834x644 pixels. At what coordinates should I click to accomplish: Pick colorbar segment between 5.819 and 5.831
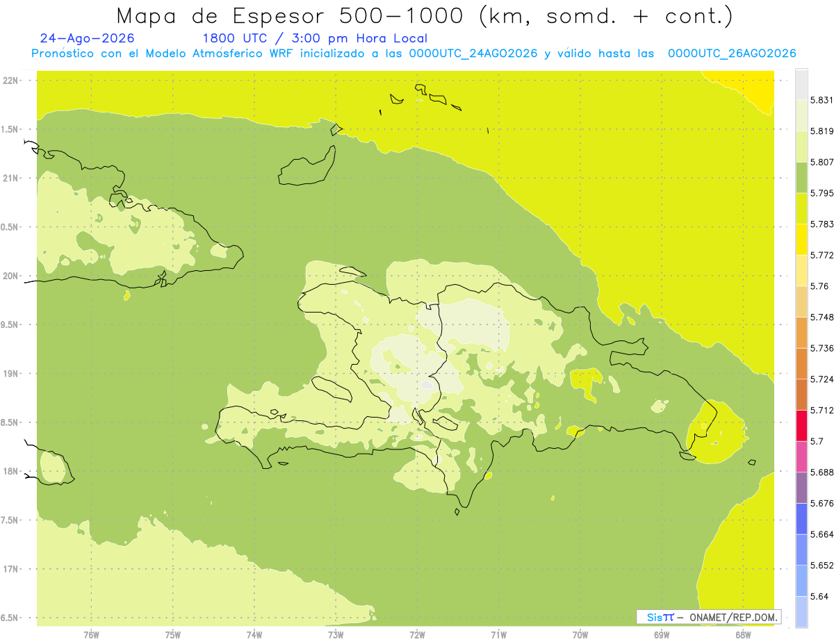pos(801,115)
